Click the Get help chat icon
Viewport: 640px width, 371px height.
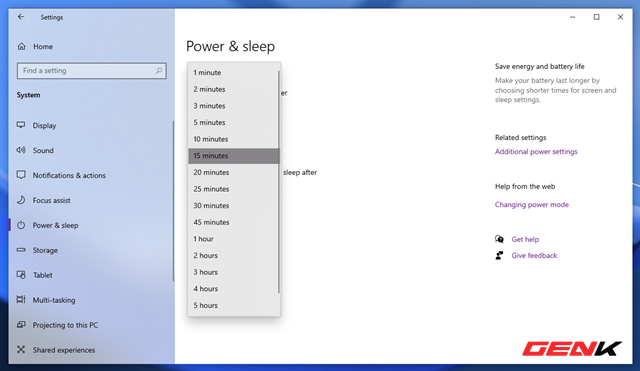(x=499, y=239)
